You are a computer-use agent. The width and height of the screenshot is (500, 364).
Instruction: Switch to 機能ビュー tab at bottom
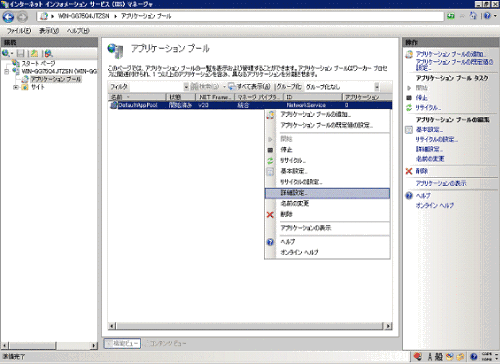pos(122,343)
